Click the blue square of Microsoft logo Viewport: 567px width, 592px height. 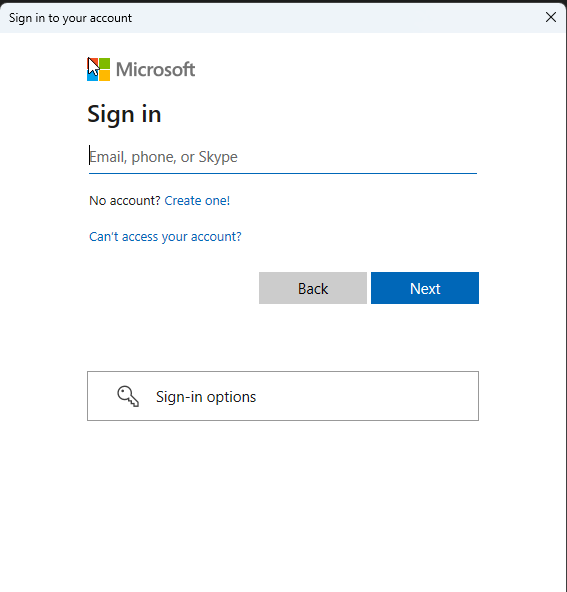pyautogui.click(x=92, y=76)
